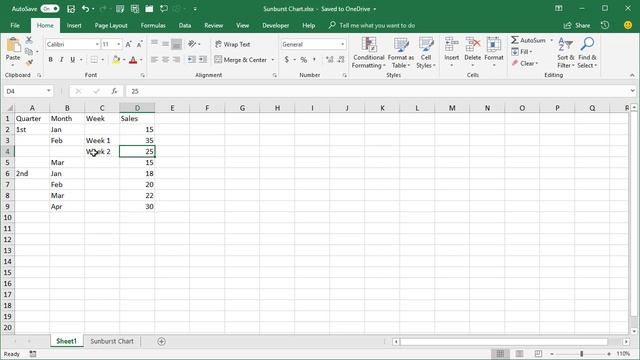Toggle Italic formatting
This screenshot has height=360, width=640.
pyautogui.click(x=61, y=60)
